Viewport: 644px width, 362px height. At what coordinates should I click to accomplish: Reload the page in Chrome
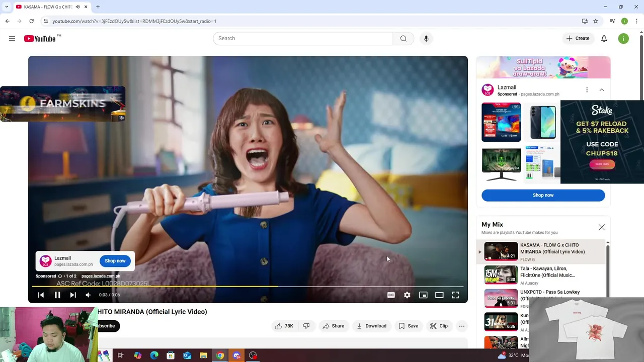tap(32, 21)
